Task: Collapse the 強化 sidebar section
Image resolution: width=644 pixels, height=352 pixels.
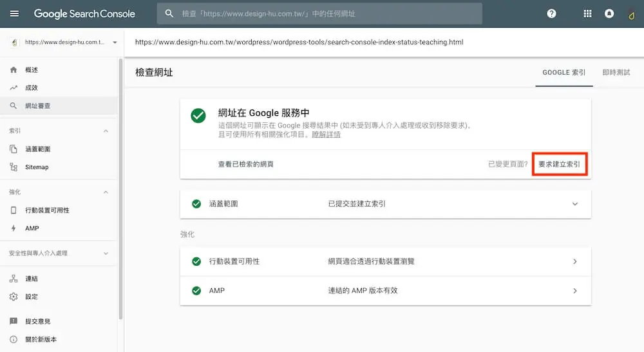Action: point(106,192)
